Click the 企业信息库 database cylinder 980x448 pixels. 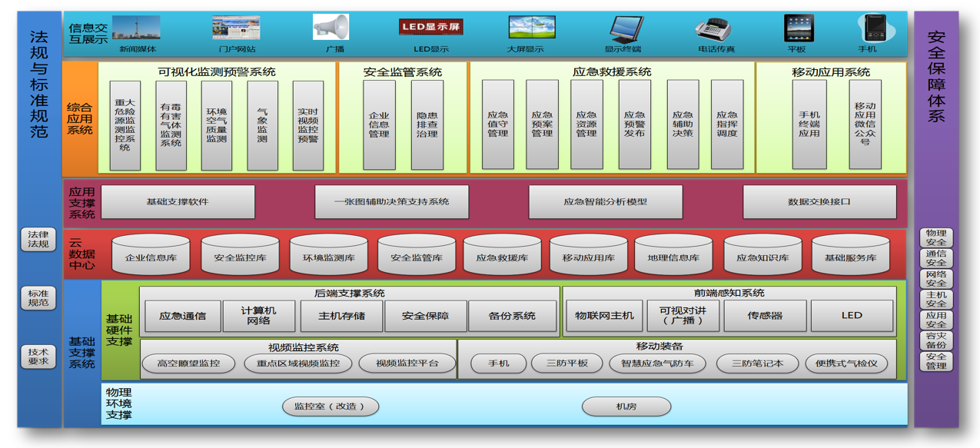pyautogui.click(x=151, y=256)
